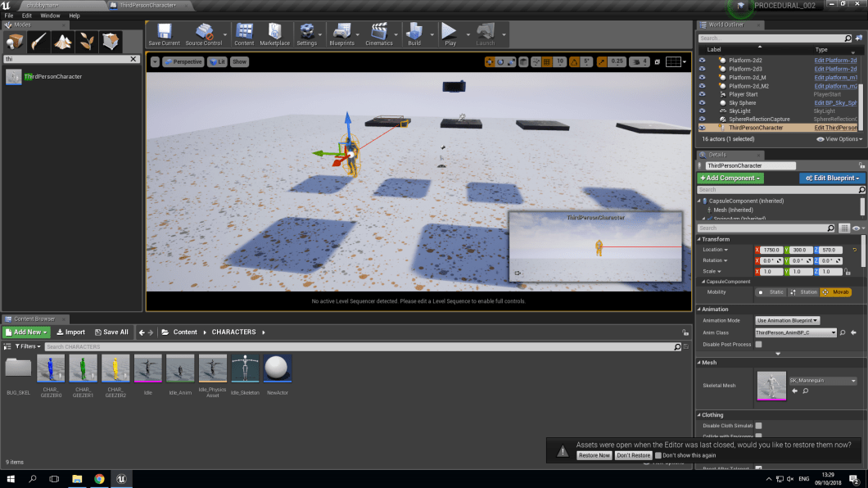The width and height of the screenshot is (868, 488).
Task: Click Edit Blueprint in the Details panel
Action: (x=832, y=178)
